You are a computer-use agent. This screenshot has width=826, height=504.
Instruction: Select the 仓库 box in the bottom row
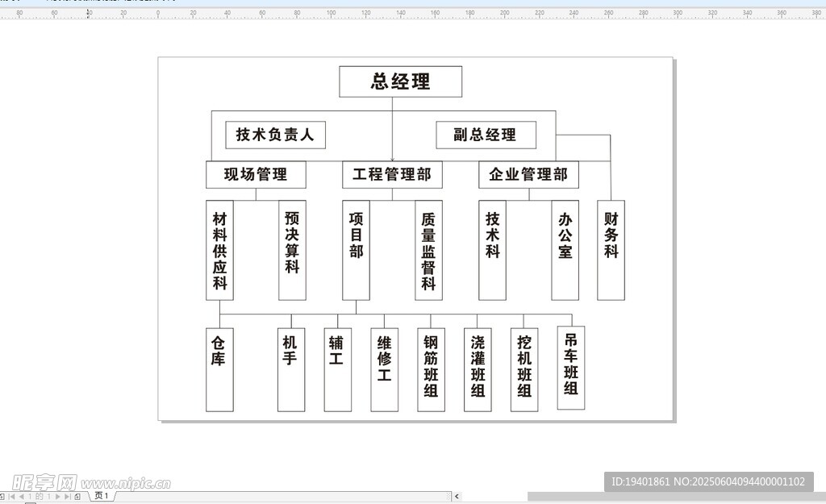(x=219, y=368)
